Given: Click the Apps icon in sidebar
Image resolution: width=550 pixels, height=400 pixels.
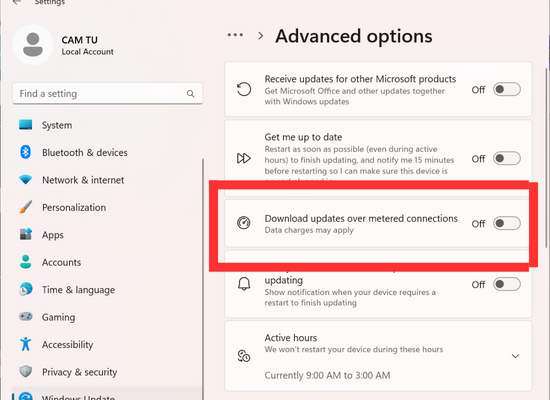Looking at the screenshot, I should point(26,234).
